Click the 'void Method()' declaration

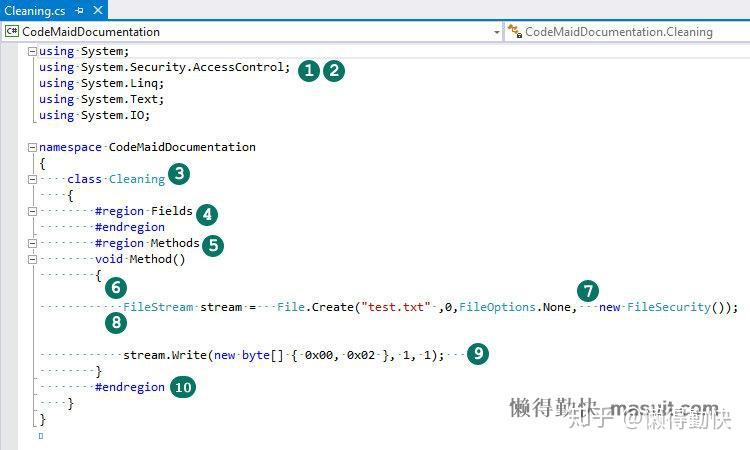pos(140,259)
